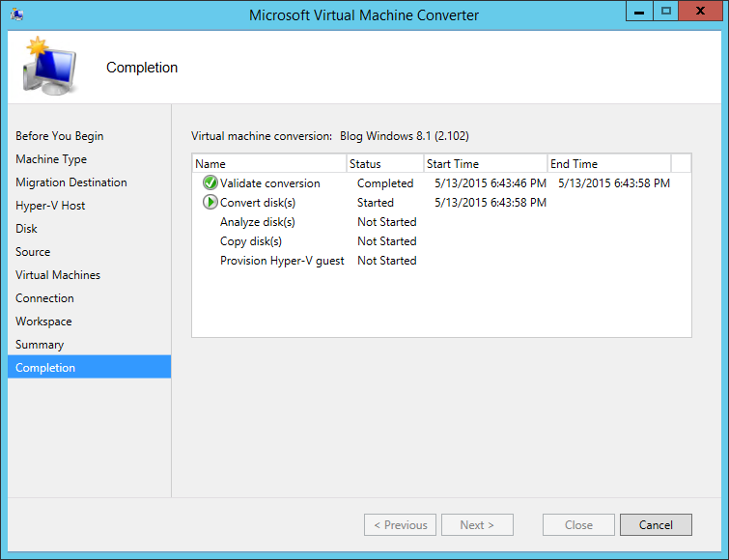The image size is (729, 560).
Task: Select the Source step
Action: click(x=33, y=252)
